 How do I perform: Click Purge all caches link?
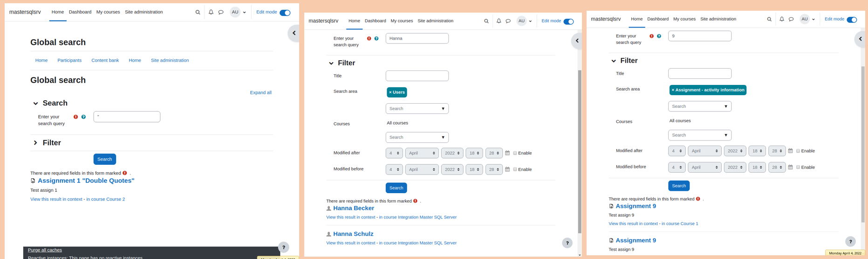coord(45,250)
